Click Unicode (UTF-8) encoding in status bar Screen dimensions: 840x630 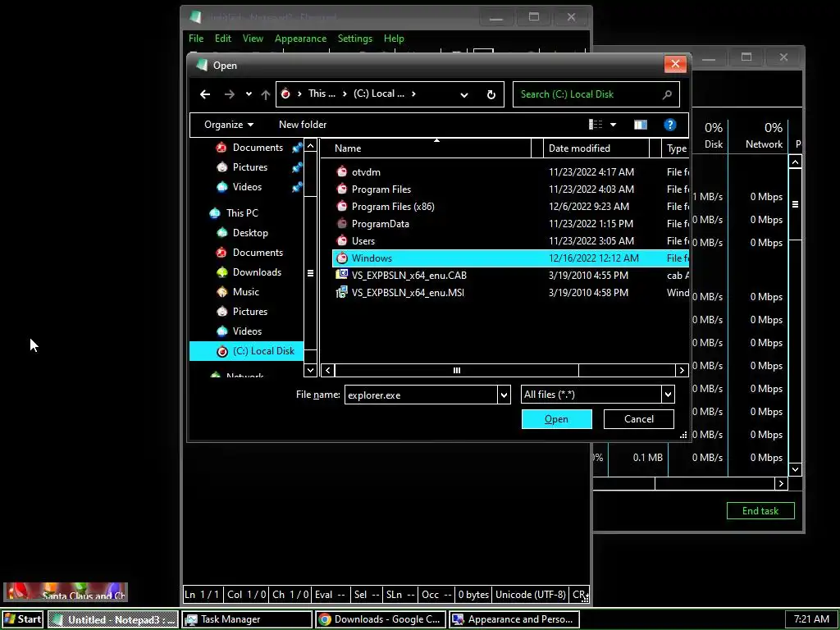pos(531,595)
